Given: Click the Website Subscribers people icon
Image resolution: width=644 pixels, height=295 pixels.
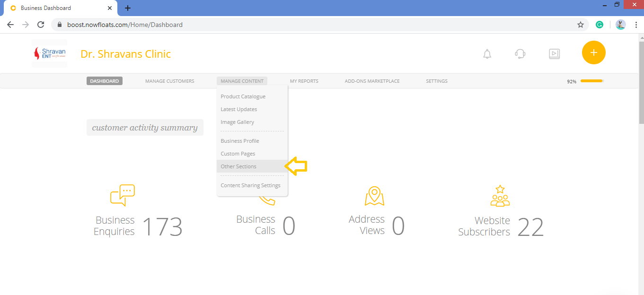Looking at the screenshot, I should (500, 196).
